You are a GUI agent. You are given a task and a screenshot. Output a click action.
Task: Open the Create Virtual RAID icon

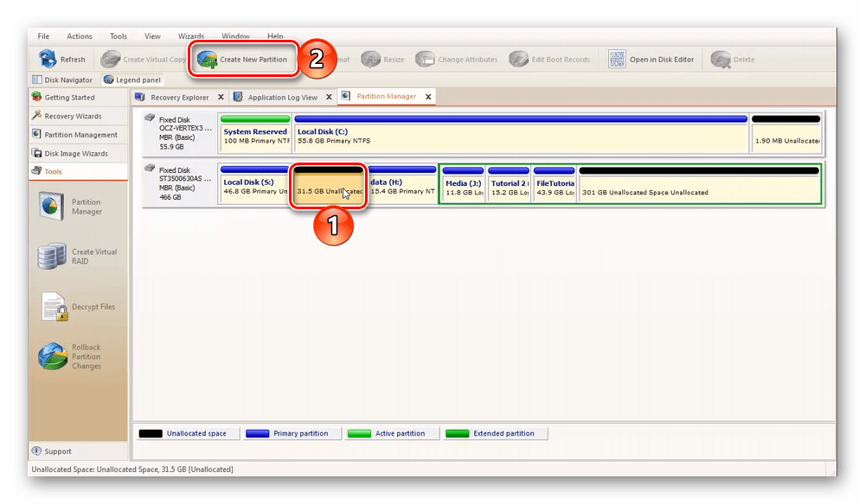tap(52, 256)
